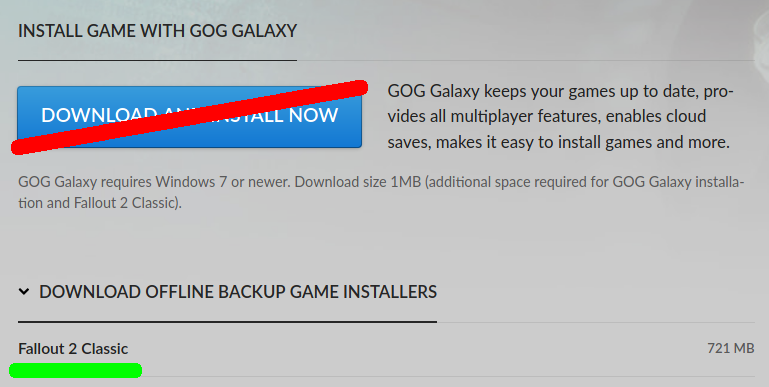The height and width of the screenshot is (387, 769).
Task: Click the Install Game With GOG Galaxy heading
Action: click(157, 31)
